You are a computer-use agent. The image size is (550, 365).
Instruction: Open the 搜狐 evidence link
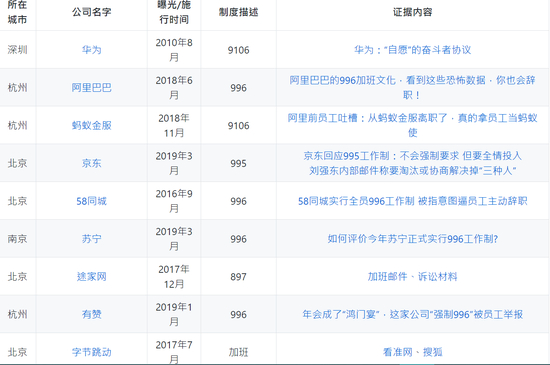tap(433, 352)
